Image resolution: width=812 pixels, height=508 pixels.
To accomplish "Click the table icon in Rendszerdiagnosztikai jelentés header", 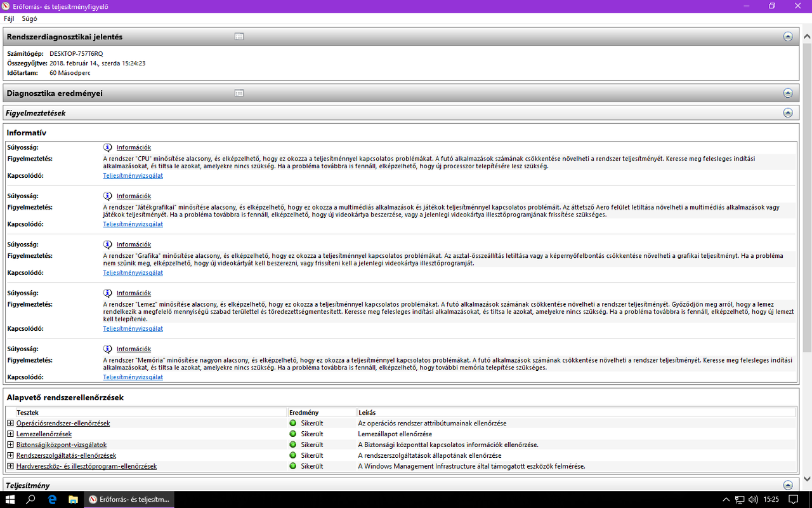I will pyautogui.click(x=239, y=37).
